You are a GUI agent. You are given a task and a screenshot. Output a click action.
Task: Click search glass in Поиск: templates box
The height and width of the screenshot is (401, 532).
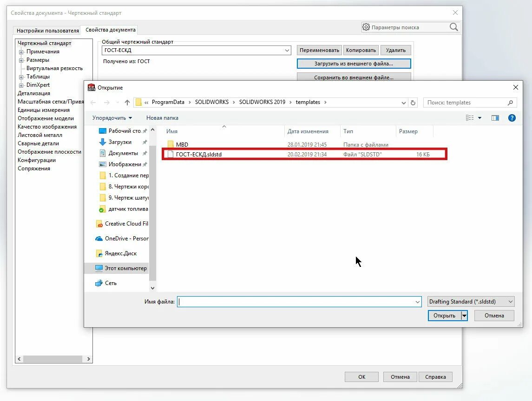click(510, 103)
